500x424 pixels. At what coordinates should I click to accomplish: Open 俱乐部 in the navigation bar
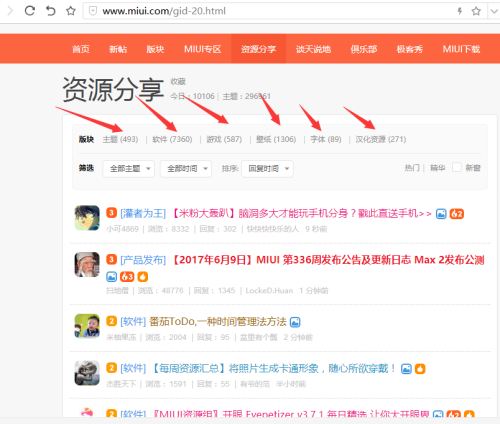coord(364,49)
